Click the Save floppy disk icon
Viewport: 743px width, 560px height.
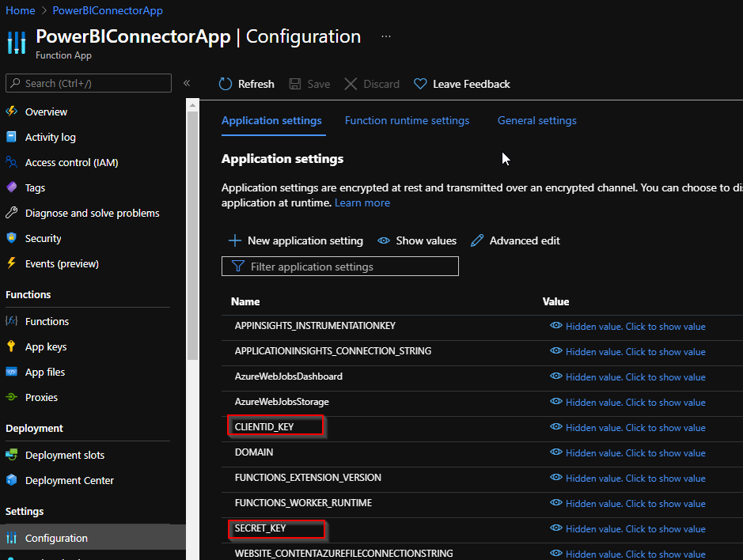(294, 84)
